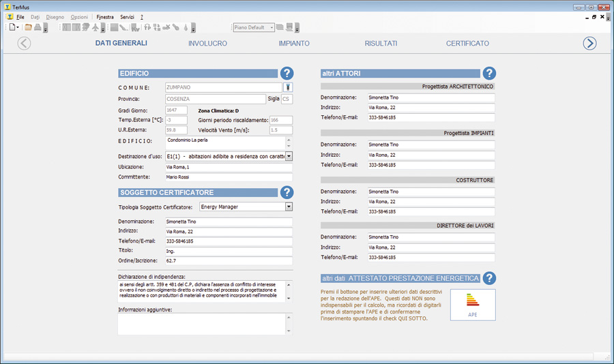This screenshot has height=364, width=614.
Task: Expand toolbar overflow after airplane icon
Action: click(x=103, y=28)
